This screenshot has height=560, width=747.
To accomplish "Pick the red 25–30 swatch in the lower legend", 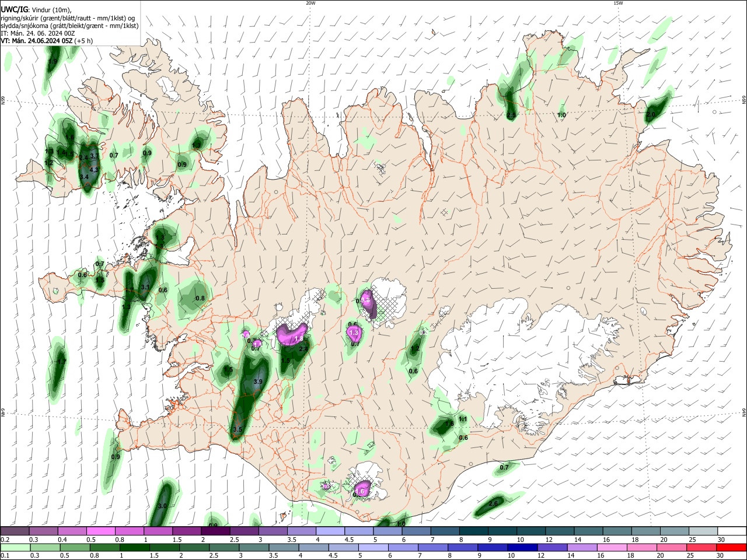I will 701,547.
